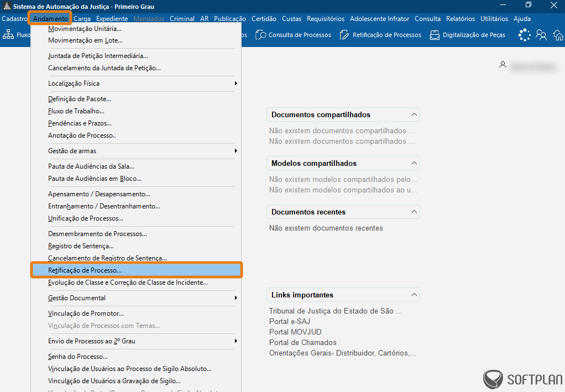This screenshot has width=565, height=392.
Task: Open the Fluxo workflow icon in toolbar
Action: coord(8,35)
